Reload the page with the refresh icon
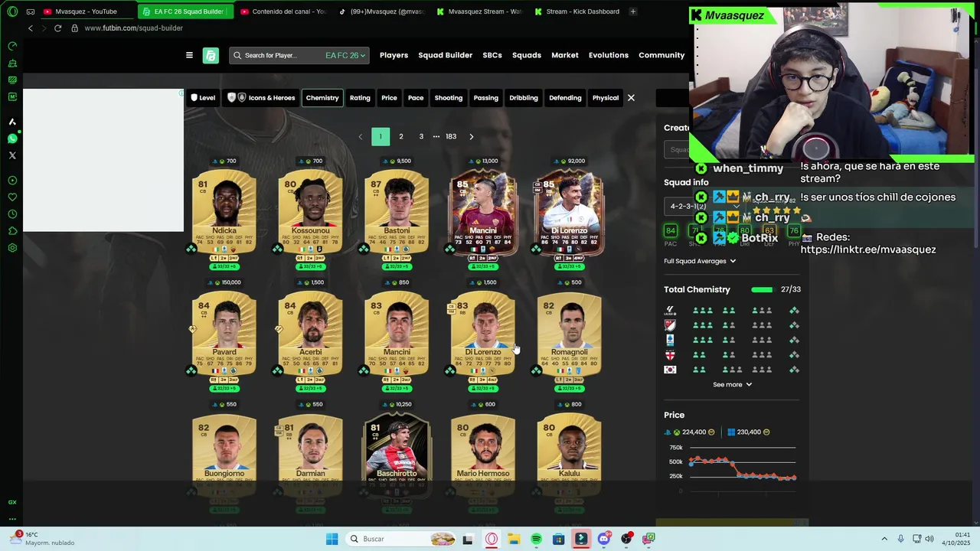 click(57, 28)
